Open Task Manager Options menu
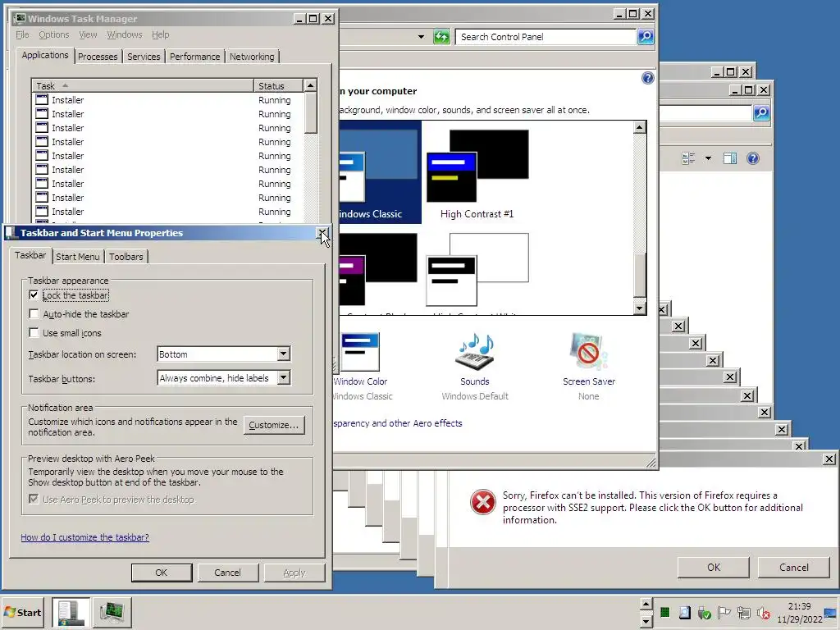The width and height of the screenshot is (840, 630). [x=53, y=34]
